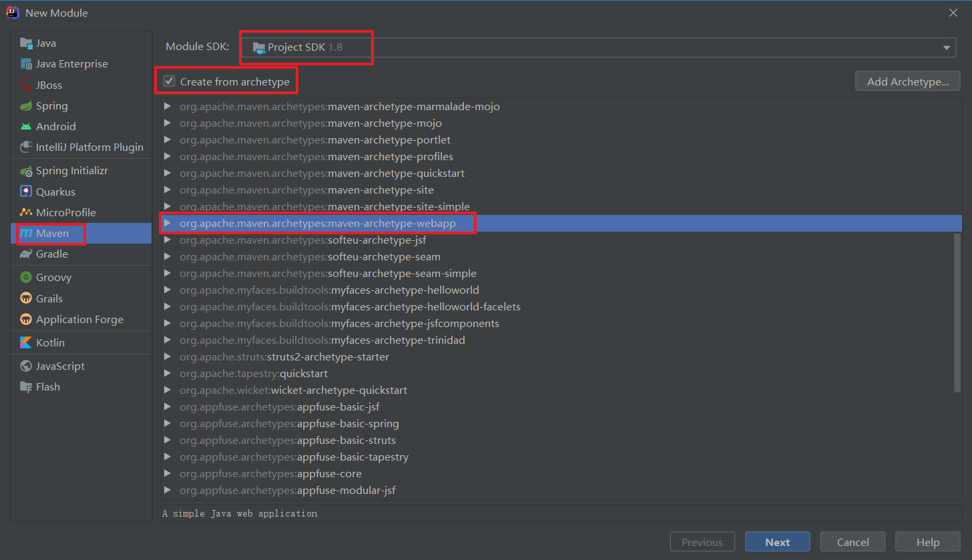The width and height of the screenshot is (972, 560).
Task: Click the IntelliJ logo in title bar
Action: (x=13, y=13)
